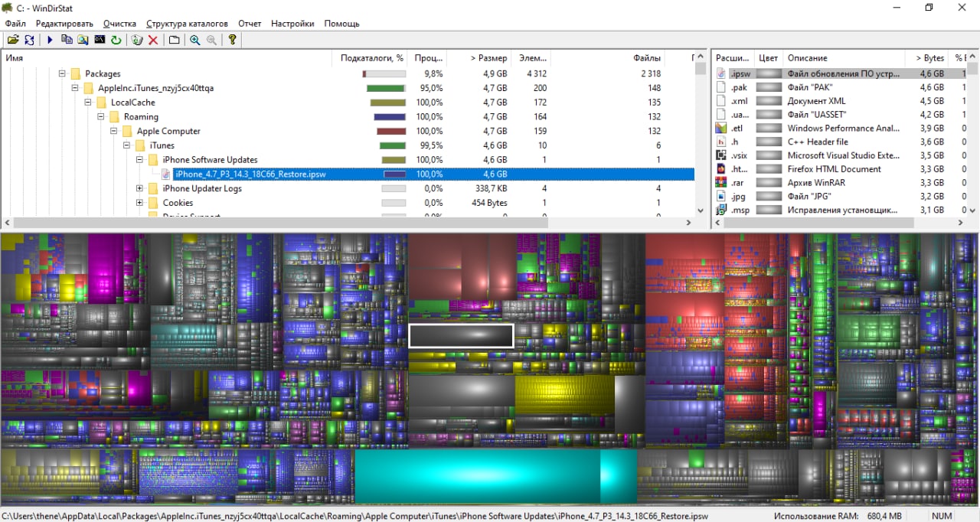Expand the Cookies folder node
The image size is (980, 522).
tap(140, 203)
